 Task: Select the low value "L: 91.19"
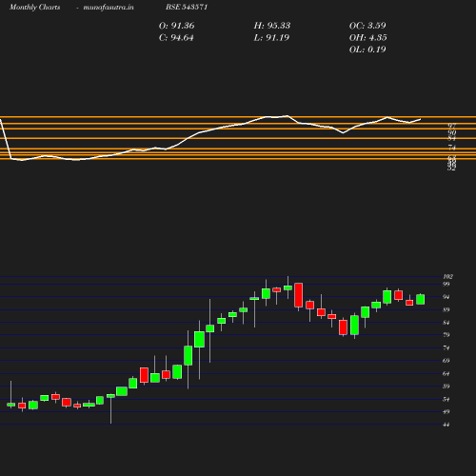[x=271, y=38]
